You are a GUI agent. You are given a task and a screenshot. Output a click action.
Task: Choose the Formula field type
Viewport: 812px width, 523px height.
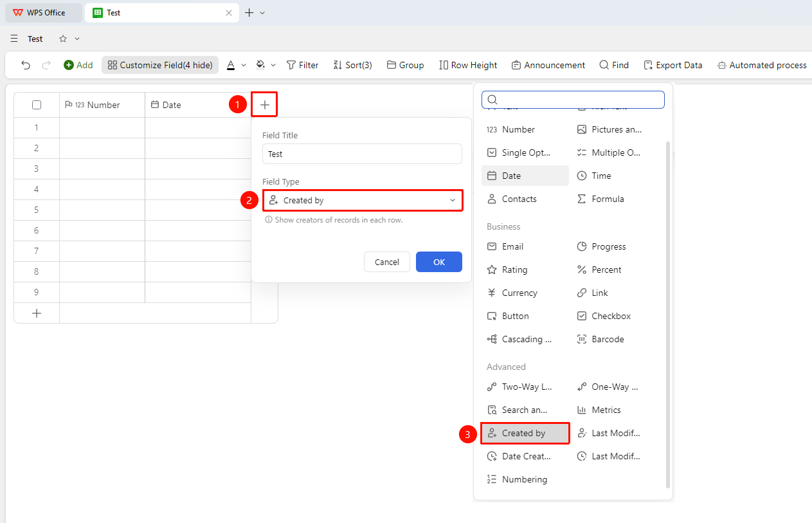point(615,199)
